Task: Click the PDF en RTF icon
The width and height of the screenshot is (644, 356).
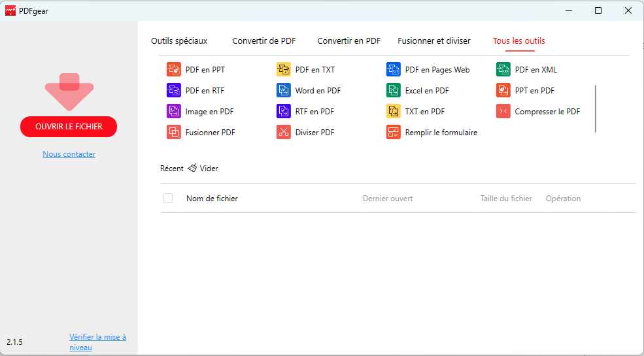Action: pos(174,90)
